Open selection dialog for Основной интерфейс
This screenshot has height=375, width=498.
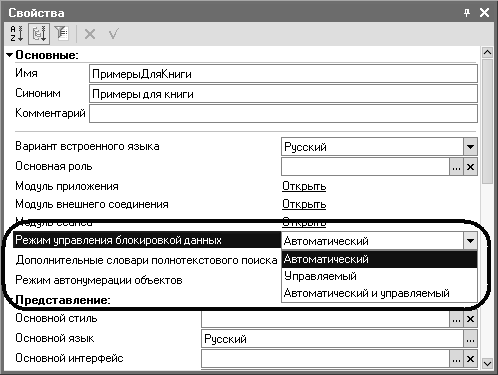click(456, 359)
